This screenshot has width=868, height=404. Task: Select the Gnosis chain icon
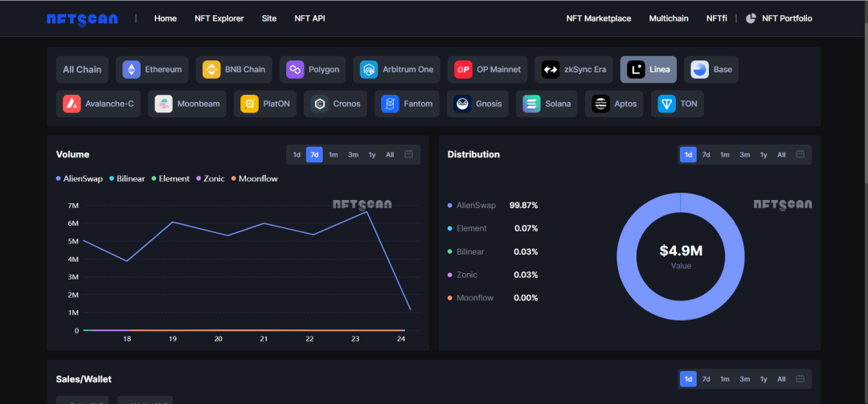coord(462,104)
